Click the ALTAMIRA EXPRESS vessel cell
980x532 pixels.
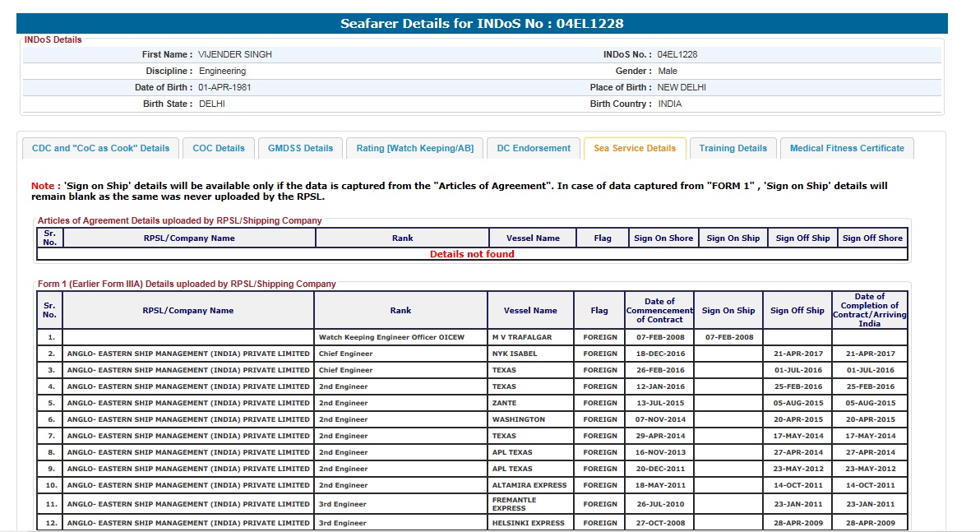[529, 485]
